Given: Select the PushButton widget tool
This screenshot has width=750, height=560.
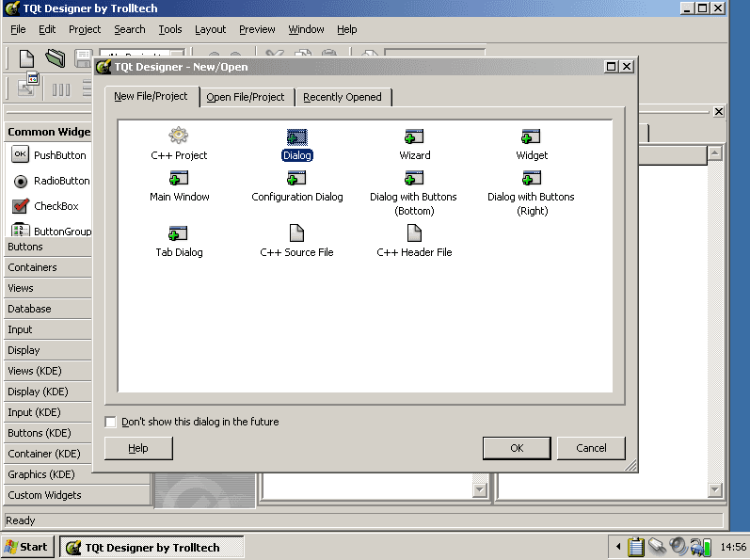Looking at the screenshot, I should click(x=48, y=155).
